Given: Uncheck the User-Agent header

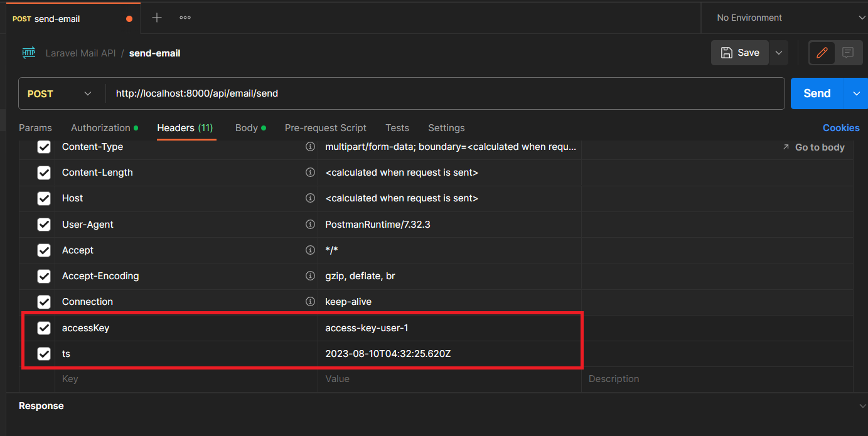Looking at the screenshot, I should 44,225.
